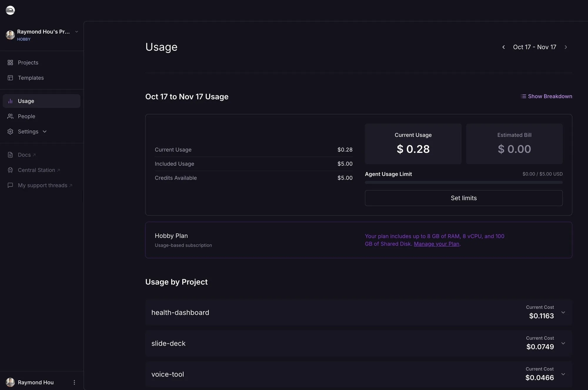Viewport: 588px width, 390px height.
Task: Open Projects in the sidebar
Action: (41, 63)
